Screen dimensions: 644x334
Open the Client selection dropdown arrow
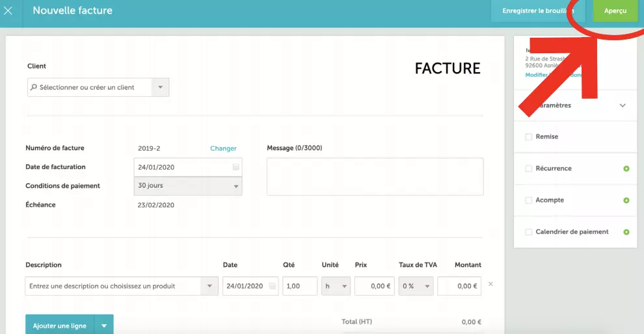coord(161,88)
